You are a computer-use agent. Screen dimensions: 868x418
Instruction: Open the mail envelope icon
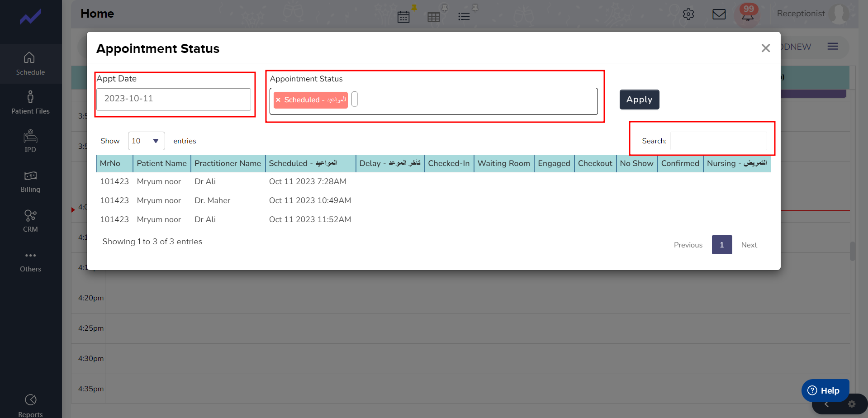[x=719, y=14]
